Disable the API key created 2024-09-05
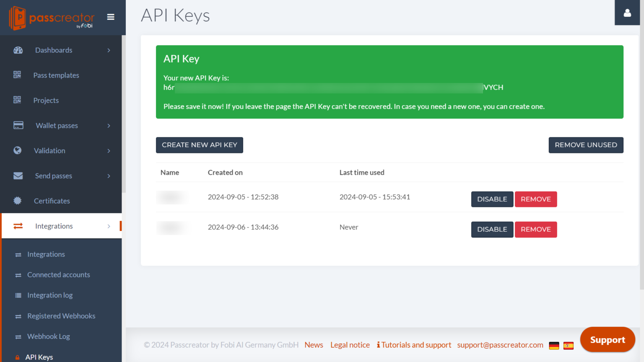This screenshot has width=644, height=362. tap(492, 199)
